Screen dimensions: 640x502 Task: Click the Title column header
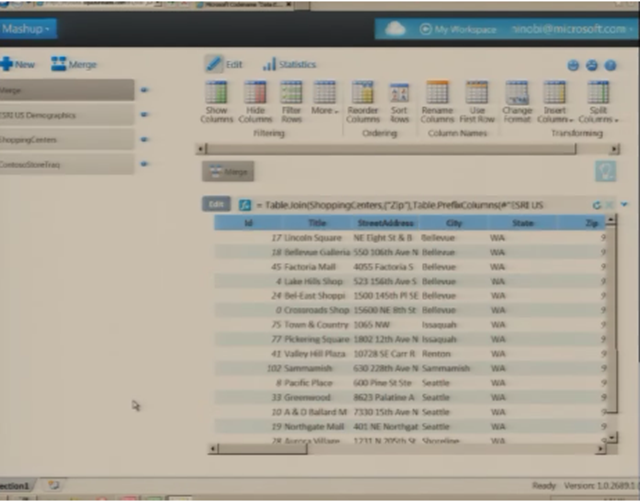click(317, 223)
